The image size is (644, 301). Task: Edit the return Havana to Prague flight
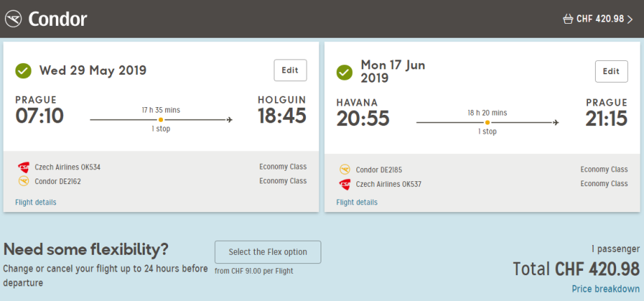tap(611, 71)
